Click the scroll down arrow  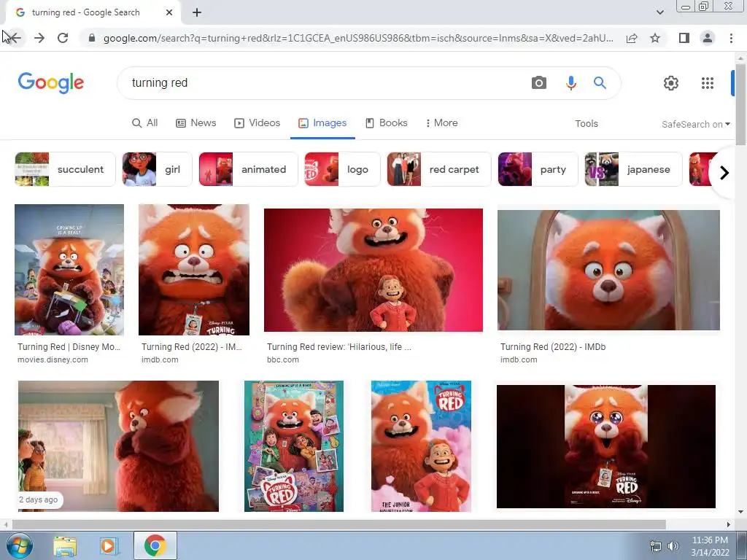point(741,513)
